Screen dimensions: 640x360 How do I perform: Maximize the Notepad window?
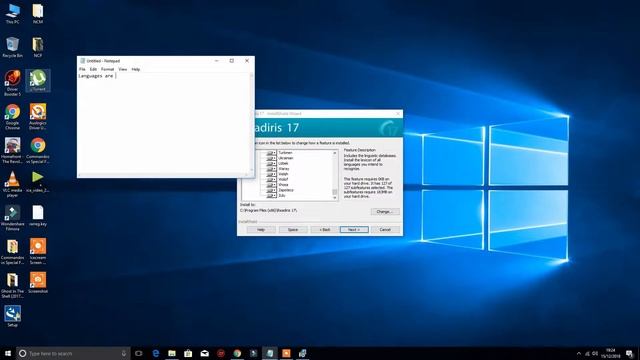pos(231,61)
